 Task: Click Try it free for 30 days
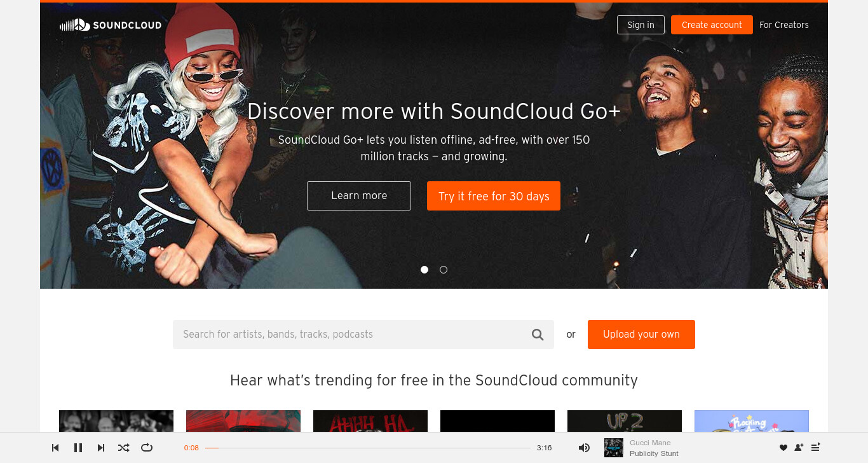(x=494, y=196)
